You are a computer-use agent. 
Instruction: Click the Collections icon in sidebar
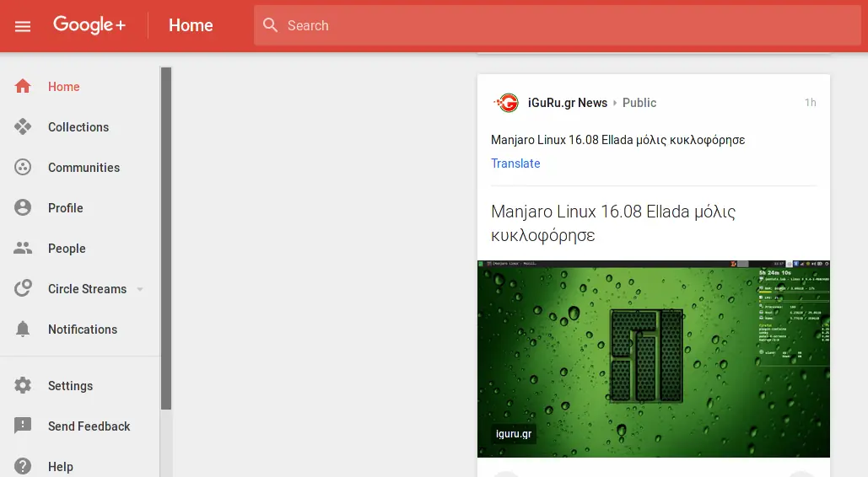tap(23, 126)
